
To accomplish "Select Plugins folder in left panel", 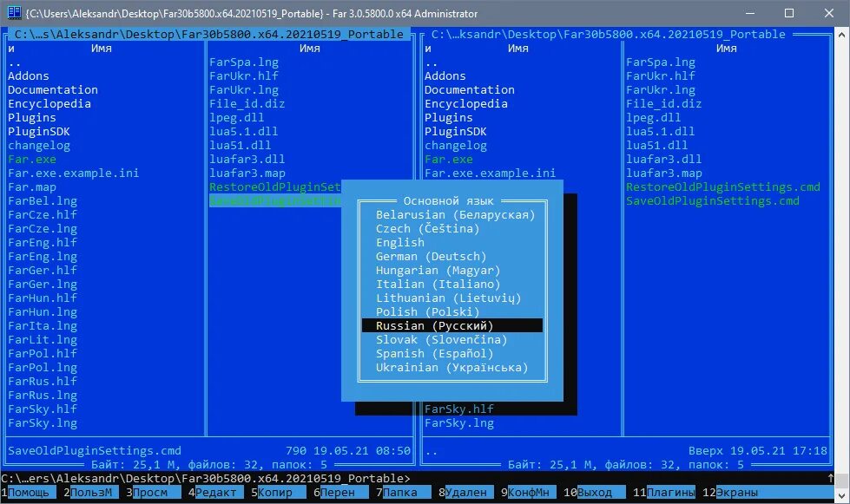I will (31, 118).
